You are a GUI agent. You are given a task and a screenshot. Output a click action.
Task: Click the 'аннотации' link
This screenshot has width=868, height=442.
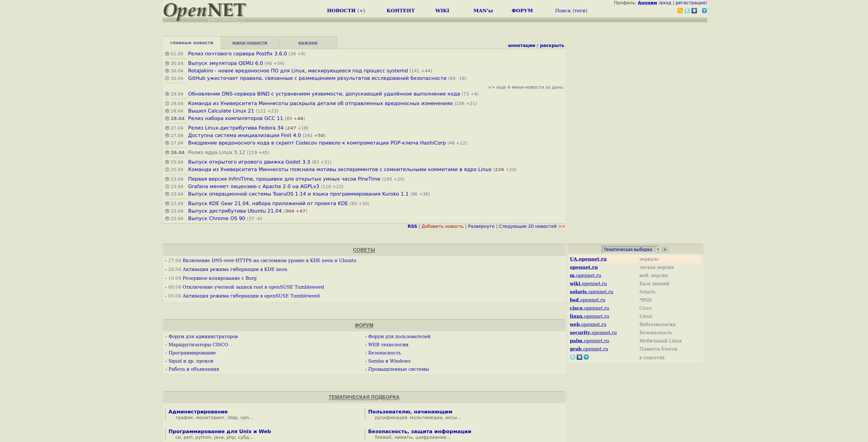pos(521,45)
